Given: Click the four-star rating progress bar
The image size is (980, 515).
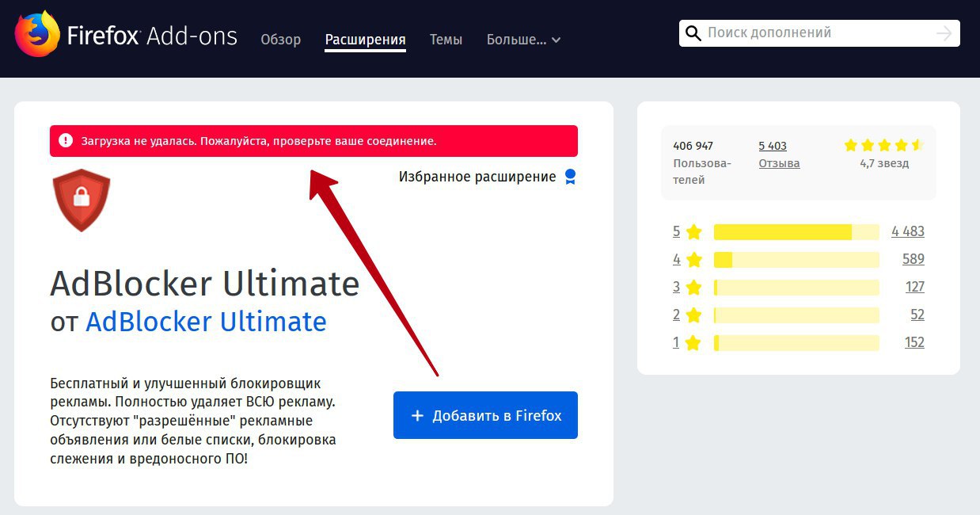Looking at the screenshot, I should tap(796, 260).
